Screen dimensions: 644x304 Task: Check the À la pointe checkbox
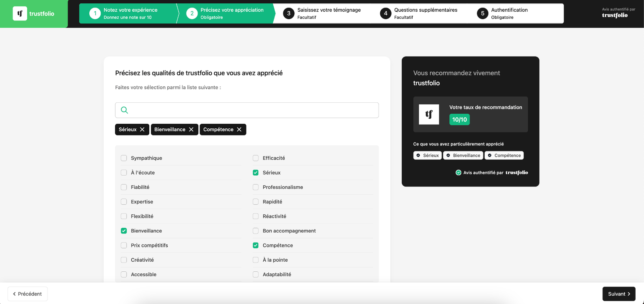(x=256, y=260)
